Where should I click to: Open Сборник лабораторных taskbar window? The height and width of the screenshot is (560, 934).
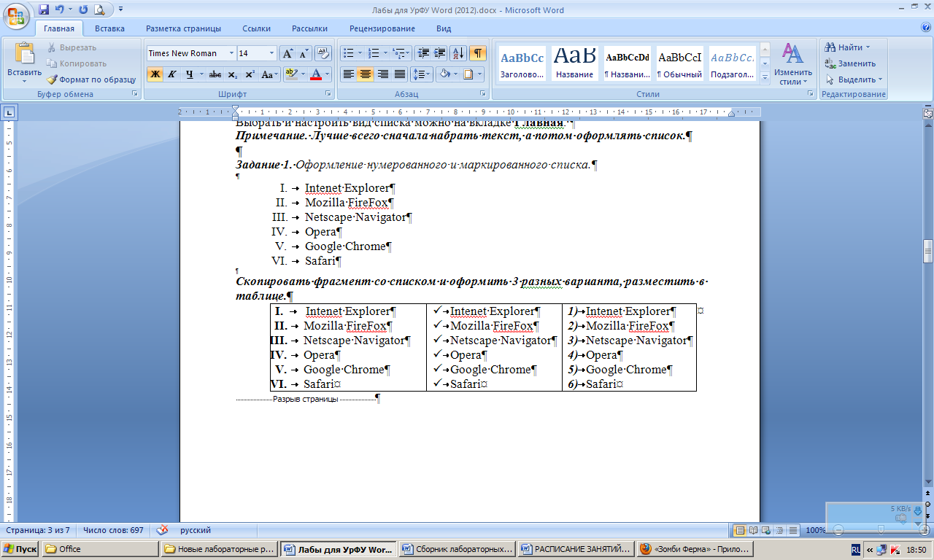tap(456, 549)
